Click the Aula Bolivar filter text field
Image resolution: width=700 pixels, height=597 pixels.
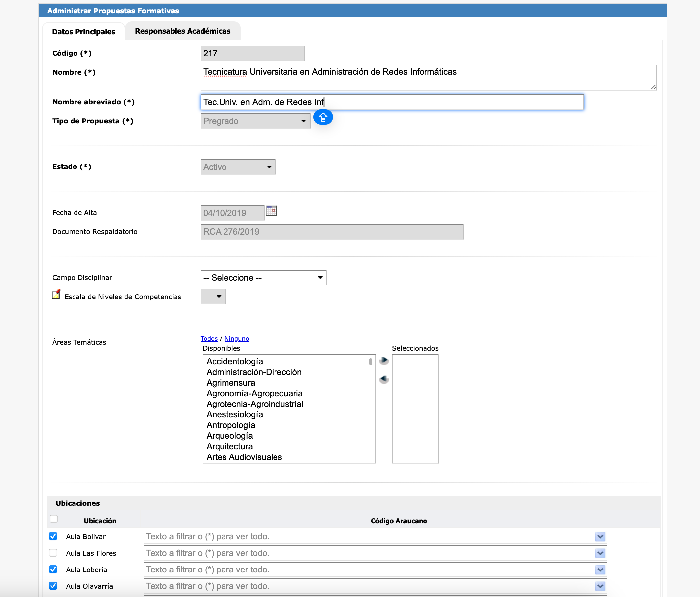coord(370,536)
